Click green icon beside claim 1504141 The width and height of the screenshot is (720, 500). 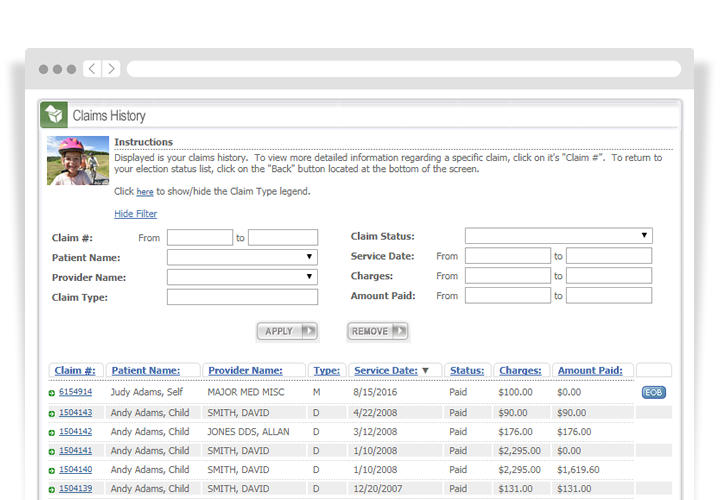(x=52, y=452)
